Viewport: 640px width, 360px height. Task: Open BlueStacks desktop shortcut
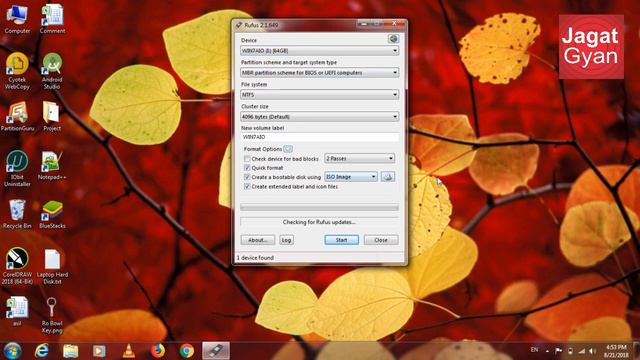point(52,214)
